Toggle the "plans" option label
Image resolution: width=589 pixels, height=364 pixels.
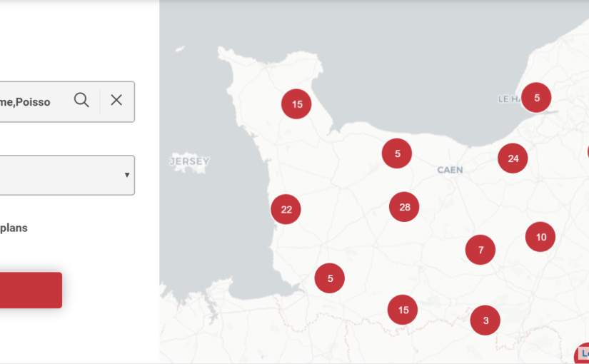[x=14, y=228]
